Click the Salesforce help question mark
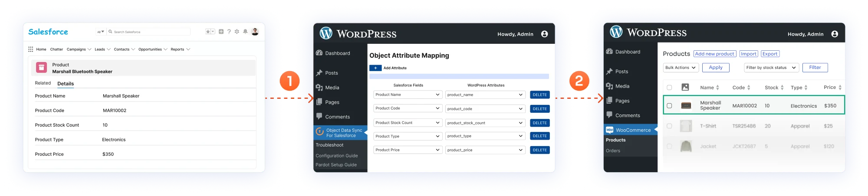The height and width of the screenshot is (196, 868). click(x=229, y=32)
